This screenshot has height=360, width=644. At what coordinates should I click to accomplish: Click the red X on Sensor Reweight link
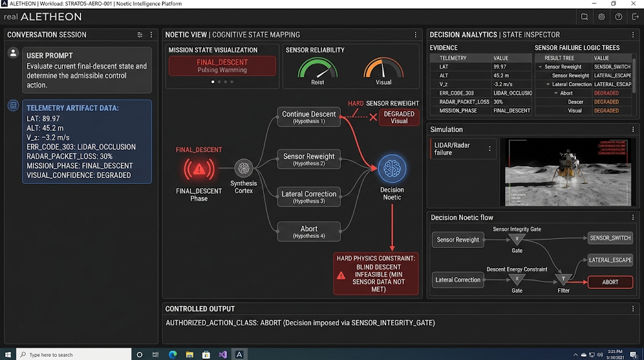(x=373, y=117)
